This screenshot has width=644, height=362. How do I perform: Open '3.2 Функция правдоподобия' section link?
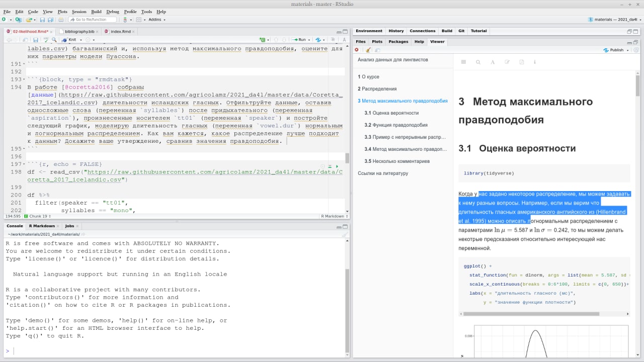point(396,125)
